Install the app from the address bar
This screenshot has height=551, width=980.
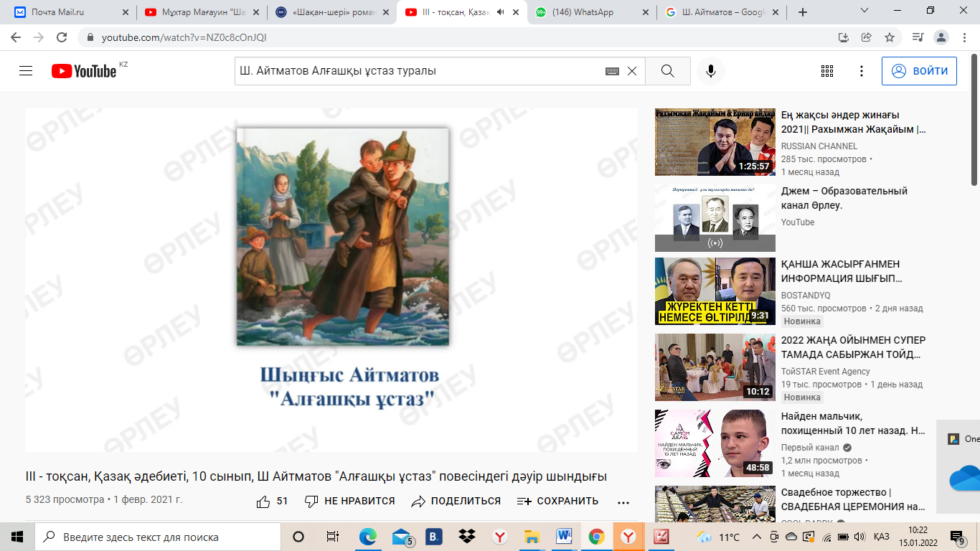pyautogui.click(x=844, y=37)
